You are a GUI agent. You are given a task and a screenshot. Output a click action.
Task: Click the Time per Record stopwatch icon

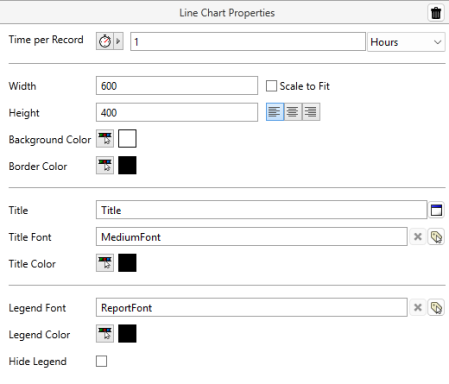[x=105, y=41]
